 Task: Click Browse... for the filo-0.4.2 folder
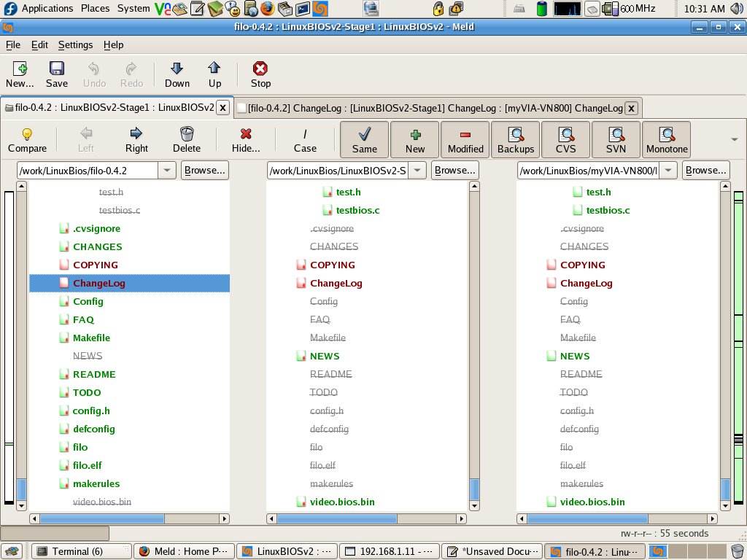(205, 171)
